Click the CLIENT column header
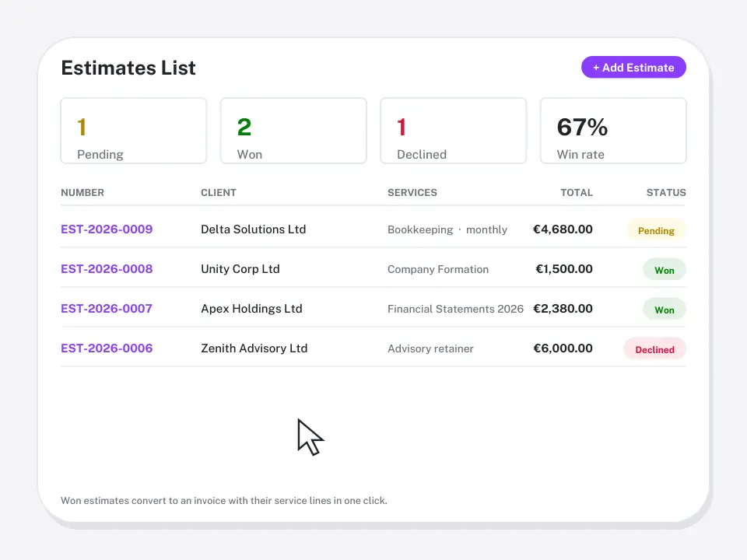The height and width of the screenshot is (560, 747). (x=219, y=192)
